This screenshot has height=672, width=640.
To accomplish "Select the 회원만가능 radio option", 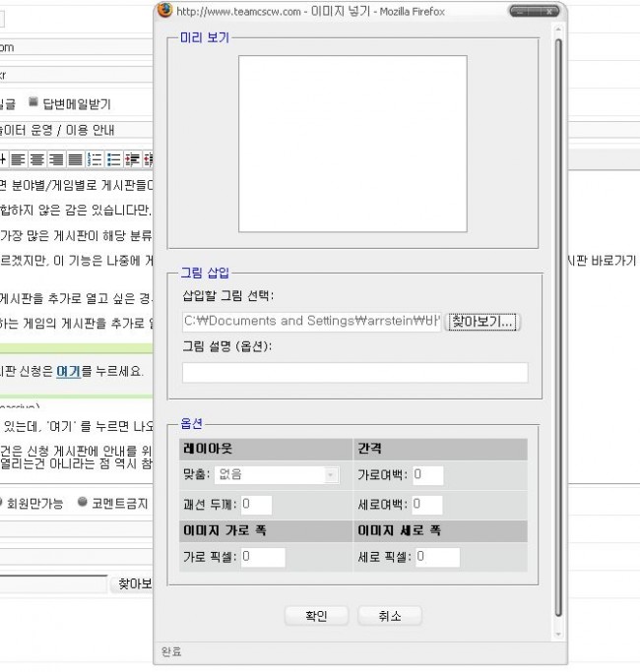I will [3, 502].
